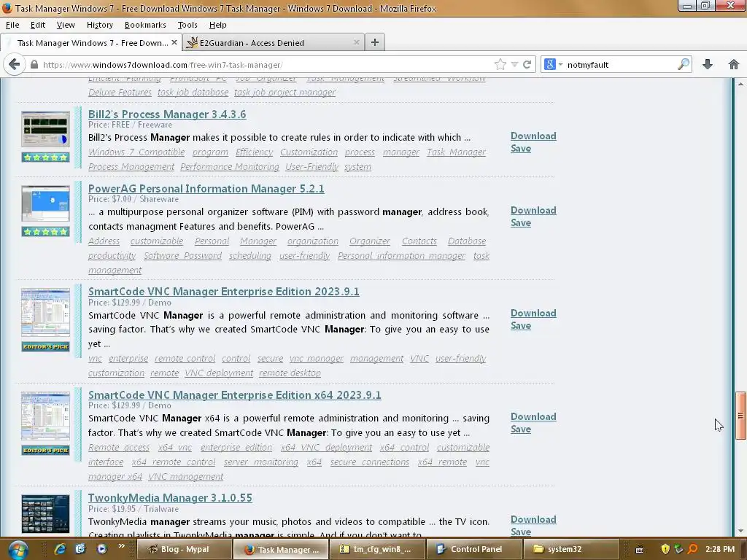Switch to the Blog - Mypal taskbar button
This screenshot has height=560, width=747.
(184, 549)
